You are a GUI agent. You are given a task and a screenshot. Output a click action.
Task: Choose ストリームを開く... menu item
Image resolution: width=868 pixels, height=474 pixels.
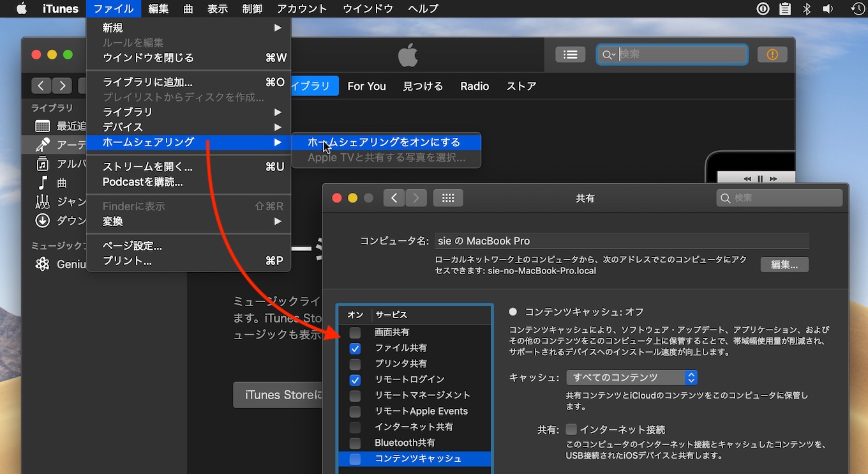189,167
